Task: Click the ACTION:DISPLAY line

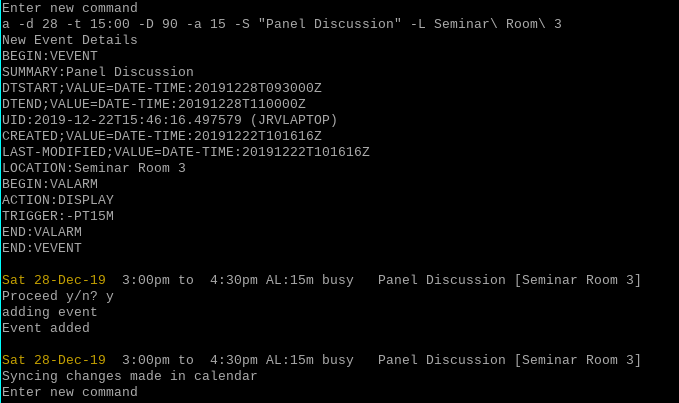Action: 58,200
